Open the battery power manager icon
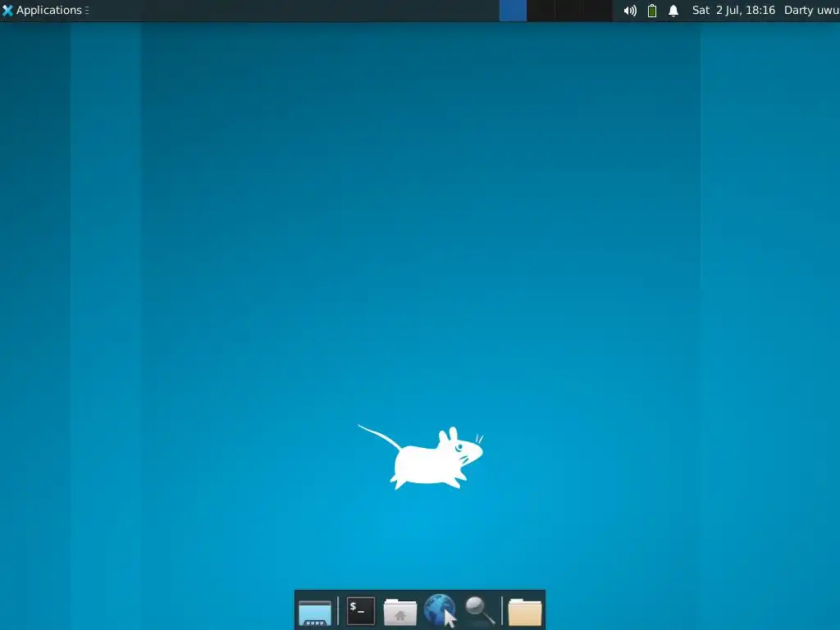 pyautogui.click(x=652, y=10)
